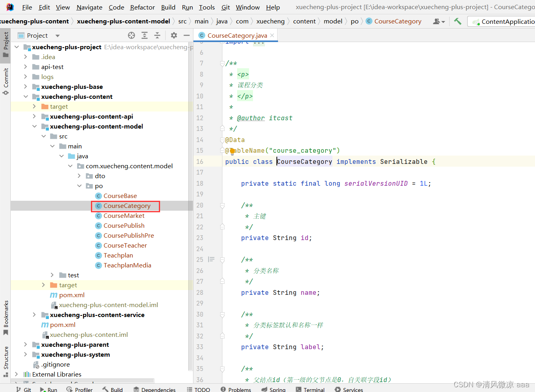
Task: Select xuecheng-plus-content-model.iml file
Action: pyautogui.click(x=108, y=305)
